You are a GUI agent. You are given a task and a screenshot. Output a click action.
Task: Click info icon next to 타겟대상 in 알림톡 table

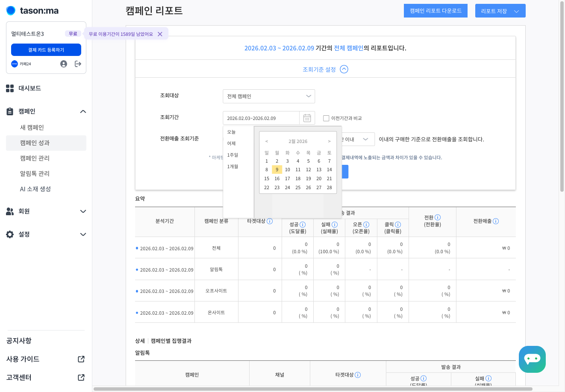click(x=358, y=375)
